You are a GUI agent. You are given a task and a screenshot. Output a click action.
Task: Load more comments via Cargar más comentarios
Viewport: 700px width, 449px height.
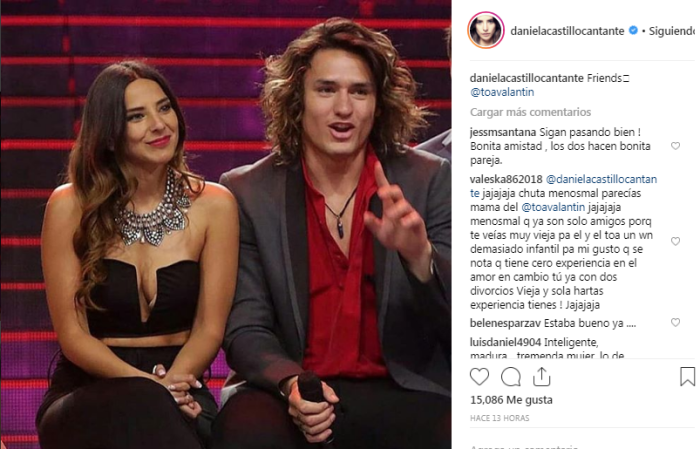tap(530, 112)
